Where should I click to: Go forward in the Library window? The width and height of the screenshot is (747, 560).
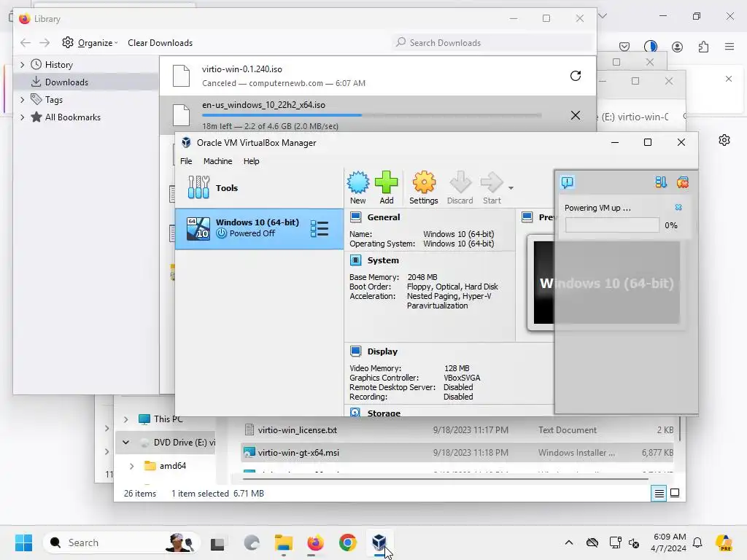pos(44,43)
